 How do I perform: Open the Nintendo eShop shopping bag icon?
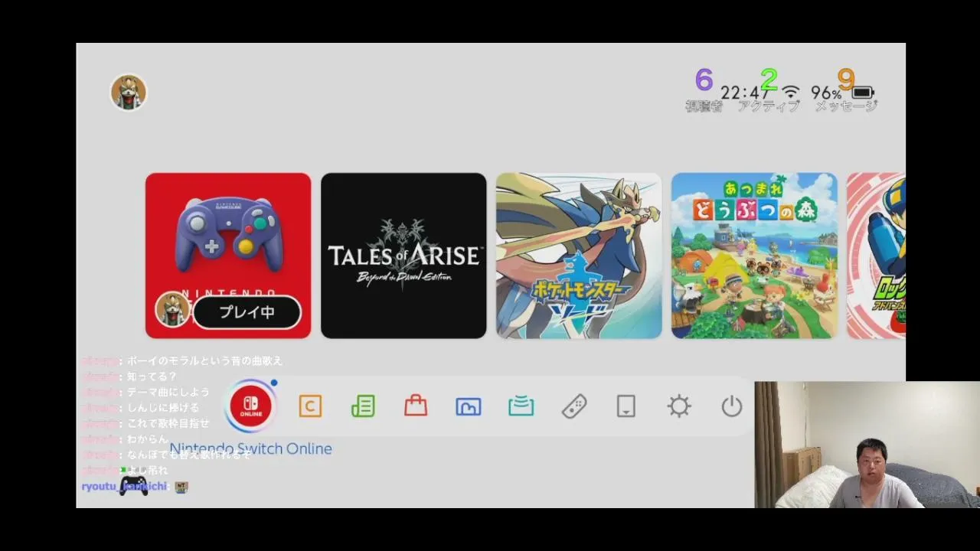(416, 405)
